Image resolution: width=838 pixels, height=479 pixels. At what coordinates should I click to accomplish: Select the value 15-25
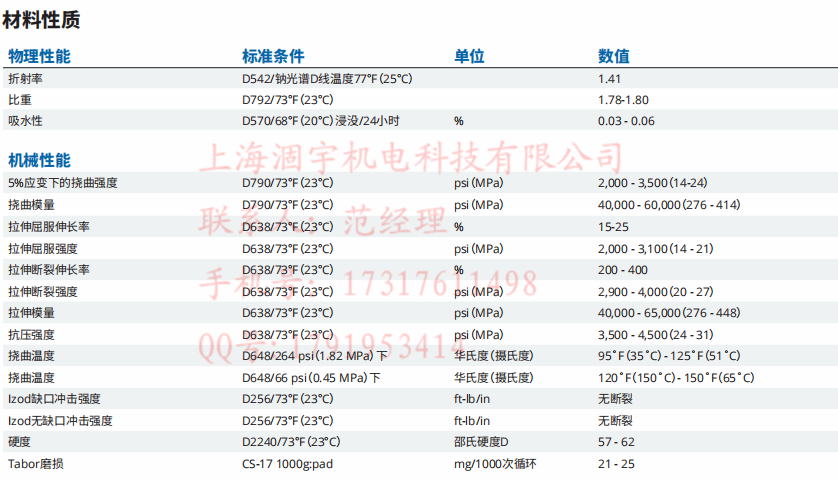click(x=613, y=227)
